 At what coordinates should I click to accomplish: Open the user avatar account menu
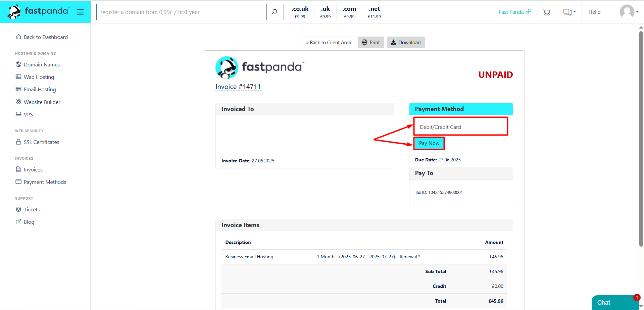point(629,12)
